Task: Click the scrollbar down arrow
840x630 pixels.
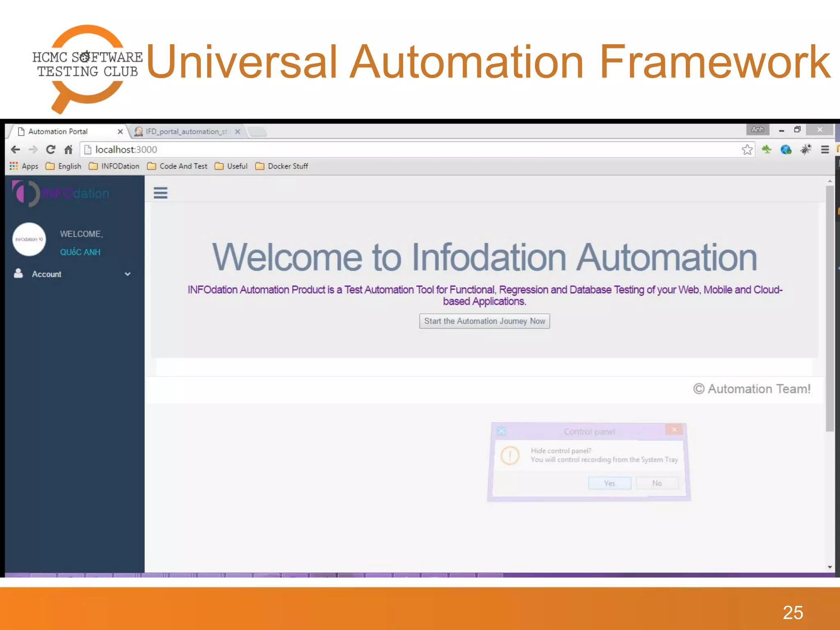Action: click(830, 567)
